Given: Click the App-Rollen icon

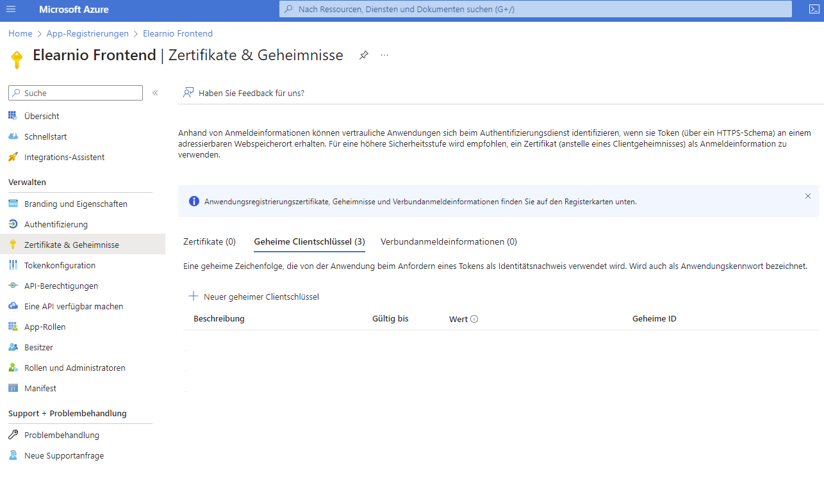Looking at the screenshot, I should point(13,327).
